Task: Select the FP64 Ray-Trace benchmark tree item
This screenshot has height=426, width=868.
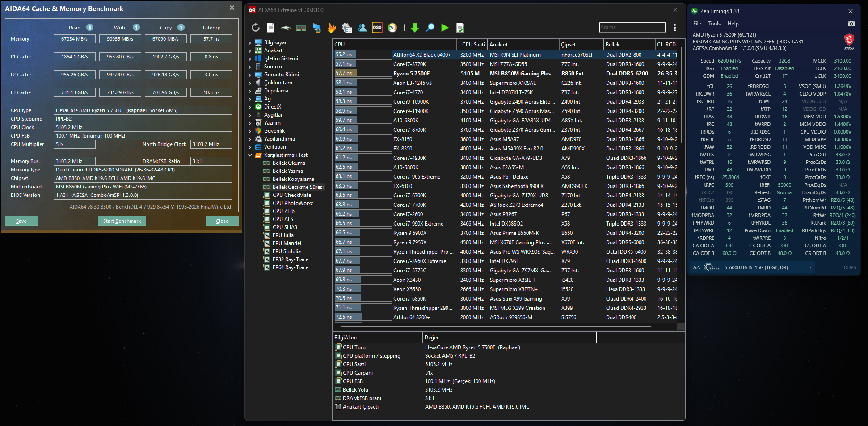Action: (291, 267)
